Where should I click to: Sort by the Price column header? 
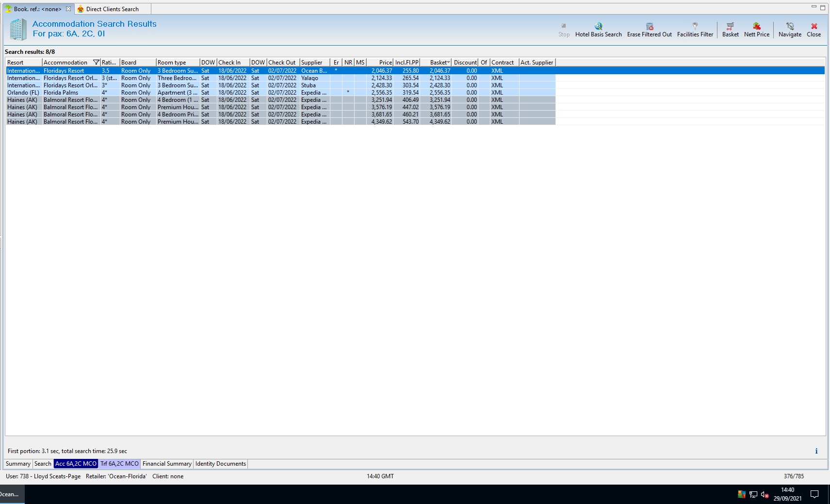tap(380, 63)
